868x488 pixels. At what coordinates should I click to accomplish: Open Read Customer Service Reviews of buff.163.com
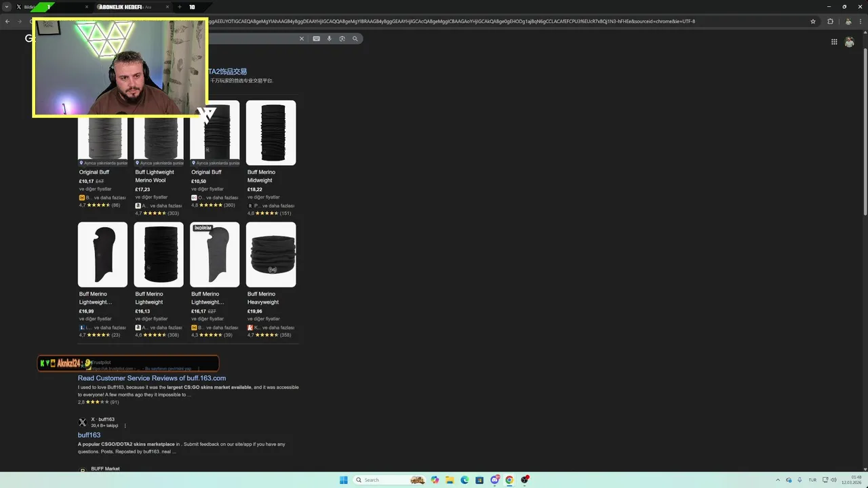coord(152,378)
